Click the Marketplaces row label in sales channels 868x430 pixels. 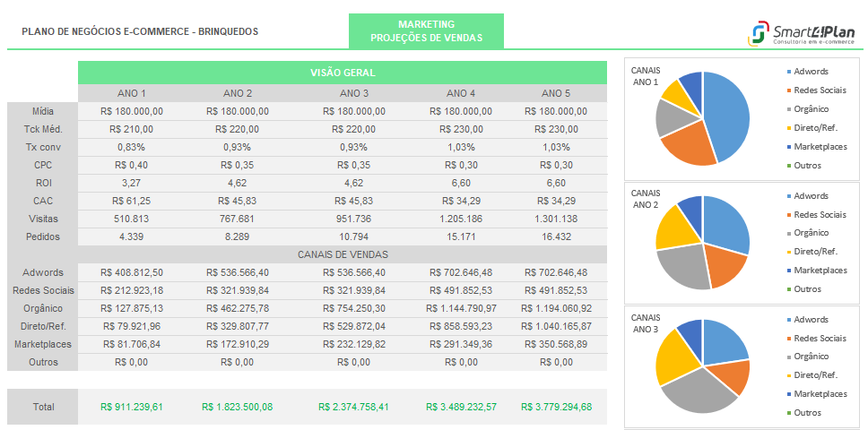(x=43, y=344)
